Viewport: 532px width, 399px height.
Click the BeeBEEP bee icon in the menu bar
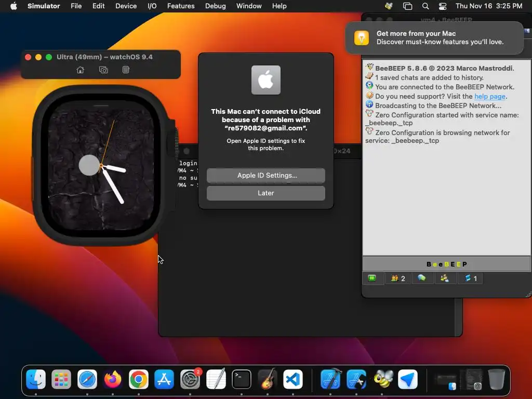389,6
